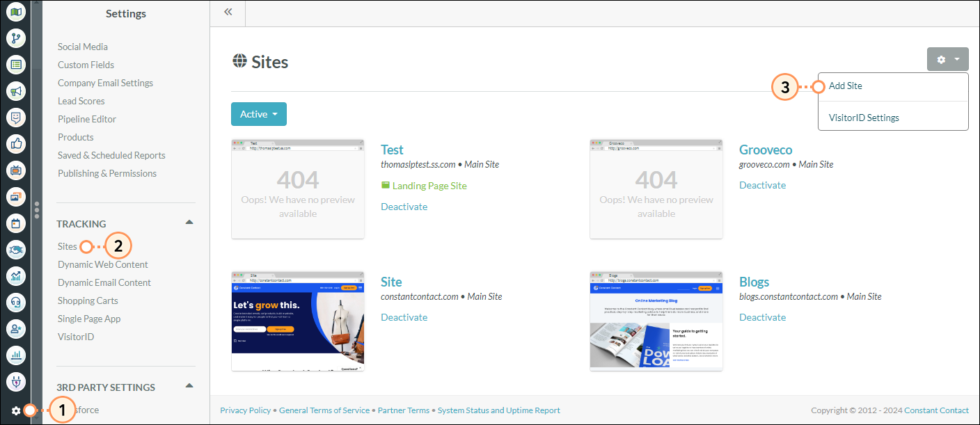
Task: Open the Partner Terms footer link
Action: [404, 410]
